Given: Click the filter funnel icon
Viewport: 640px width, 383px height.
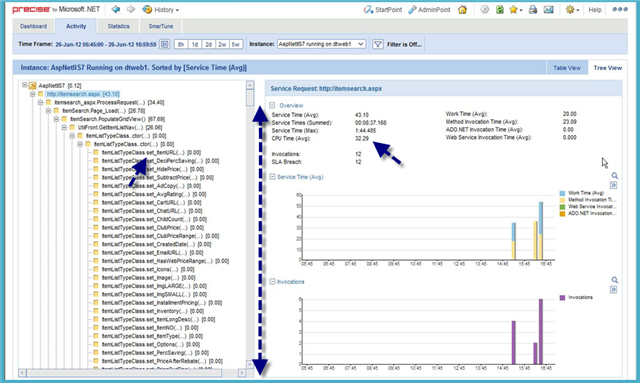Looking at the screenshot, I should [378, 44].
